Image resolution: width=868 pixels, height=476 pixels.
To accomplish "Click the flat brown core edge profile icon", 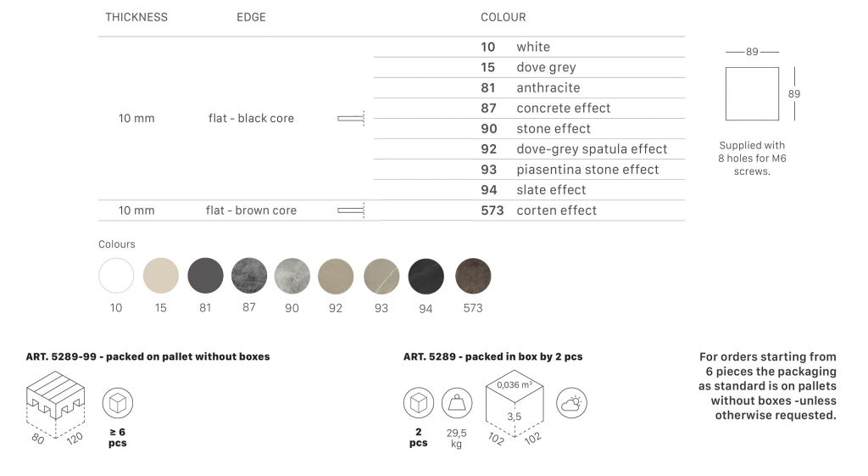I will [x=351, y=210].
